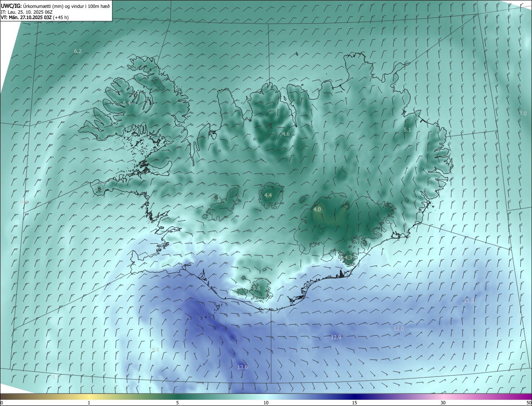This screenshot has width=532, height=406.
Task: Select the color scale tick labeled 15
Action: click(355, 403)
